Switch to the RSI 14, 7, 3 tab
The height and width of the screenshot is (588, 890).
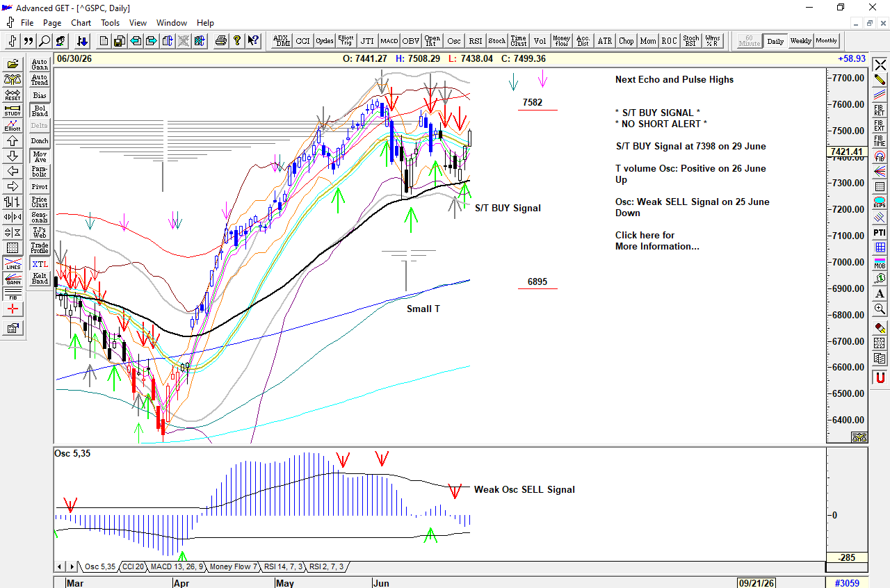pos(284,566)
